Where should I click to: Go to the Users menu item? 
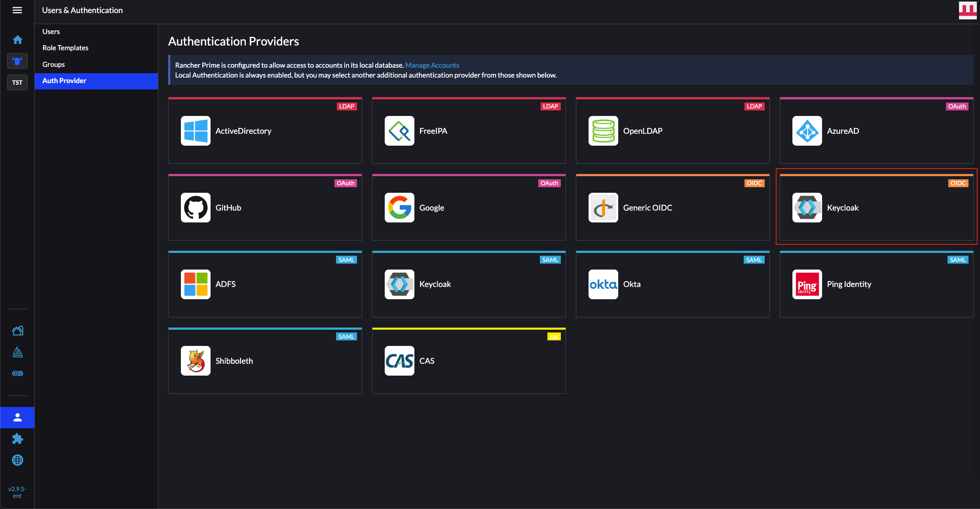pos(51,31)
